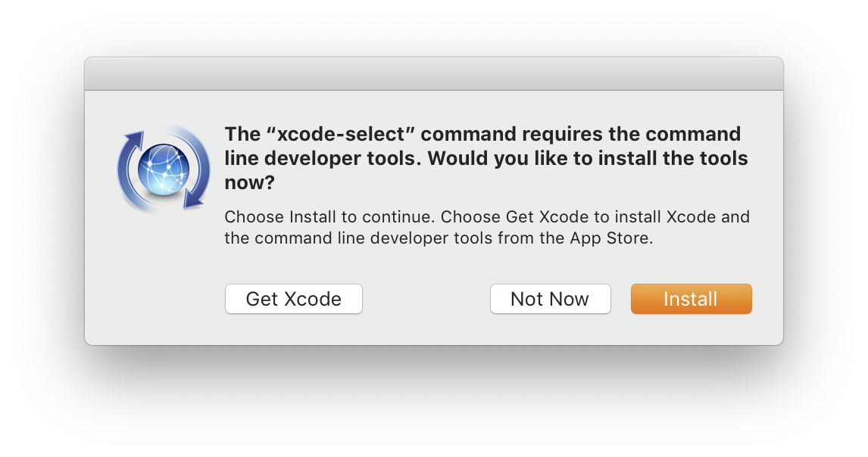Click the dialog's title bar
Screen dimensions: 868x457
pyautogui.click(x=434, y=73)
